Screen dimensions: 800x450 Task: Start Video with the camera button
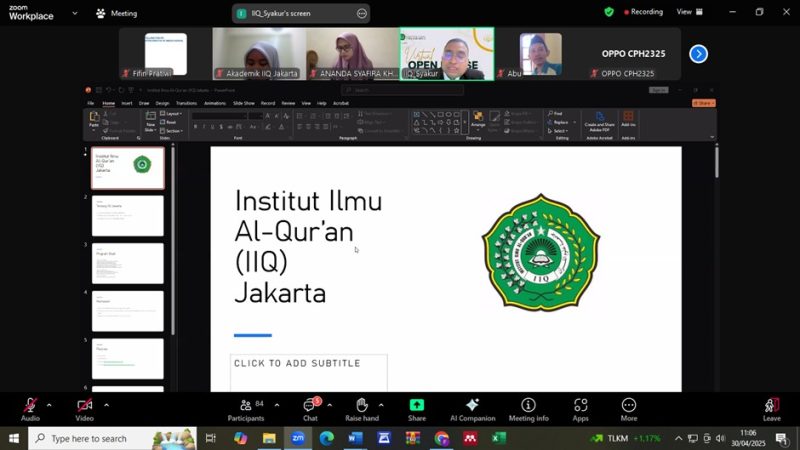85,410
